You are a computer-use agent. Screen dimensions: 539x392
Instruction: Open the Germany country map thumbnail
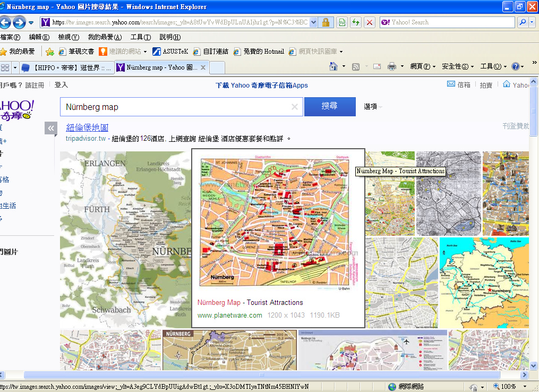(484, 283)
